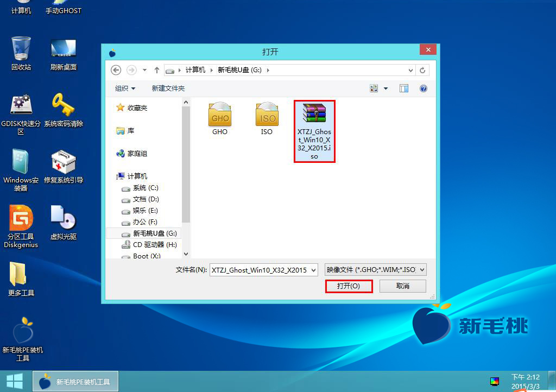
Task: Toggle the preview pane icon
Action: click(404, 88)
